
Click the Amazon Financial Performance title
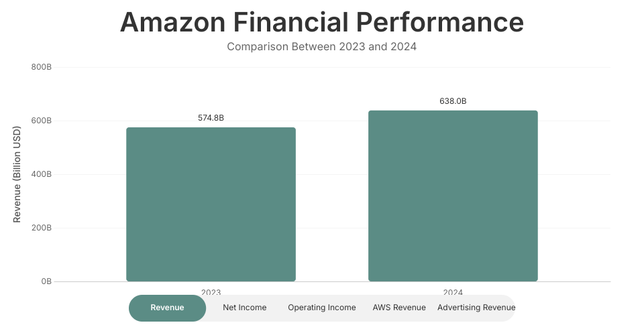[x=322, y=23]
